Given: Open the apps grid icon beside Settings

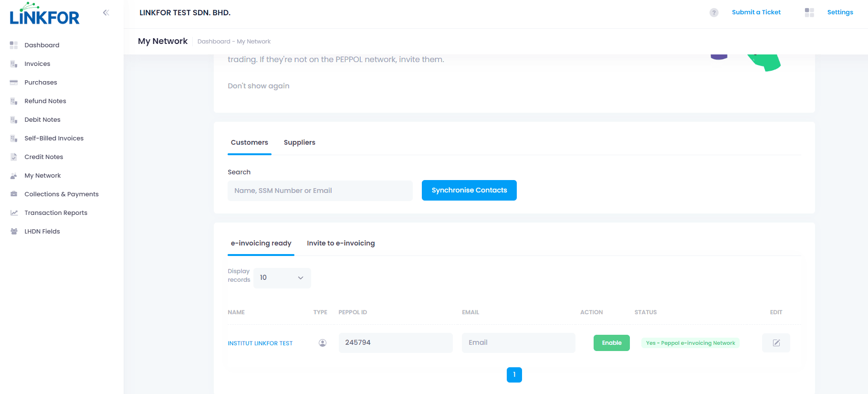Looking at the screenshot, I should (809, 12).
